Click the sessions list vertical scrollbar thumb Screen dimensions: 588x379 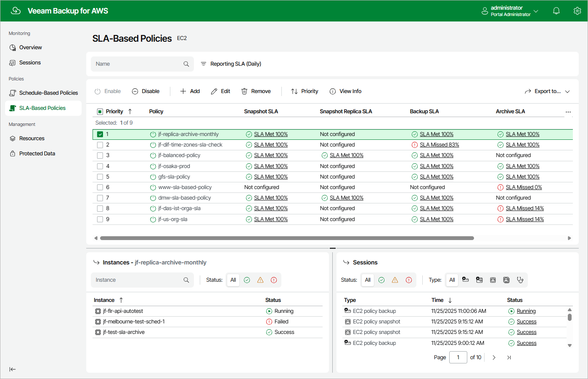point(570,317)
